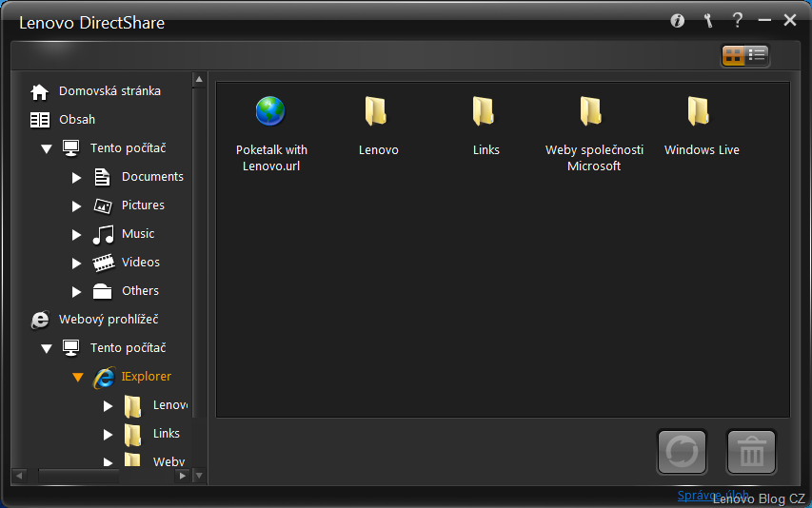Open settings via the wrench icon
The height and width of the screenshot is (508, 812).
coord(707,20)
